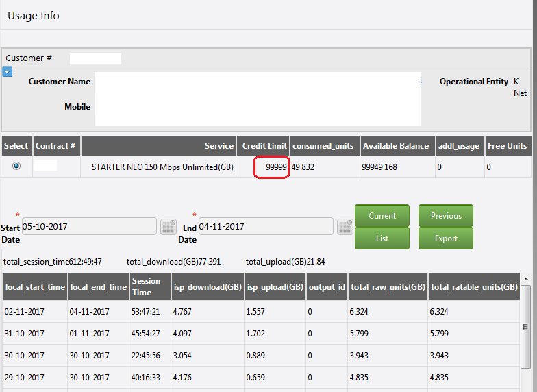Click the Session Time column header
537x392 pixels.
coord(150,286)
